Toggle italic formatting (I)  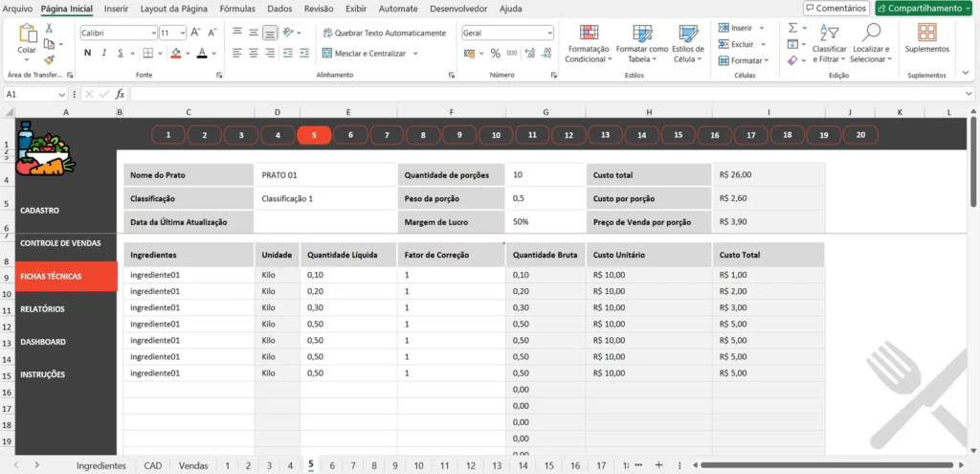105,53
